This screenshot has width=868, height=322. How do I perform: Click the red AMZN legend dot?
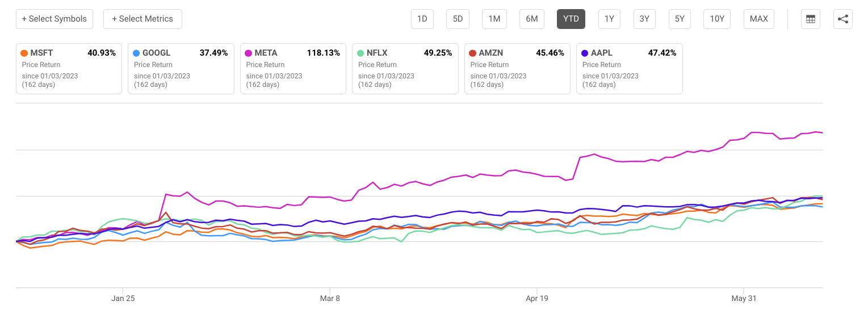point(473,53)
